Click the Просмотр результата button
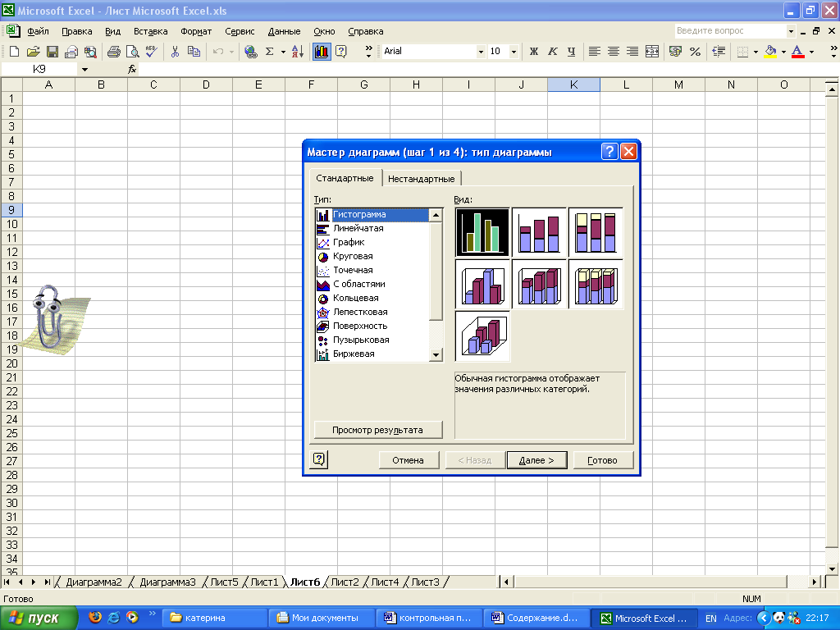The height and width of the screenshot is (630, 840). click(377, 430)
